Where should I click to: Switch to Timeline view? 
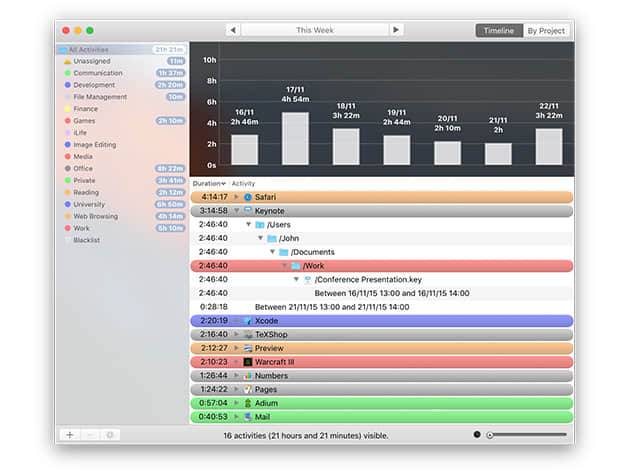[499, 31]
